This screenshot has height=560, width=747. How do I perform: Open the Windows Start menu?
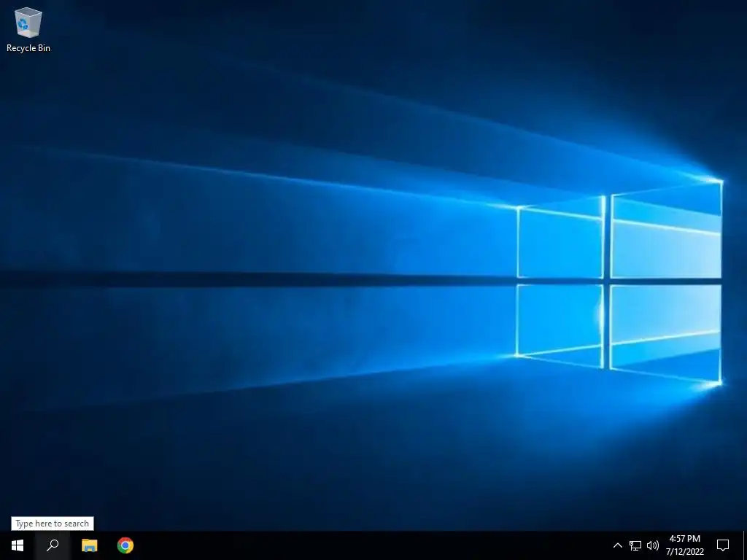[x=18, y=545]
